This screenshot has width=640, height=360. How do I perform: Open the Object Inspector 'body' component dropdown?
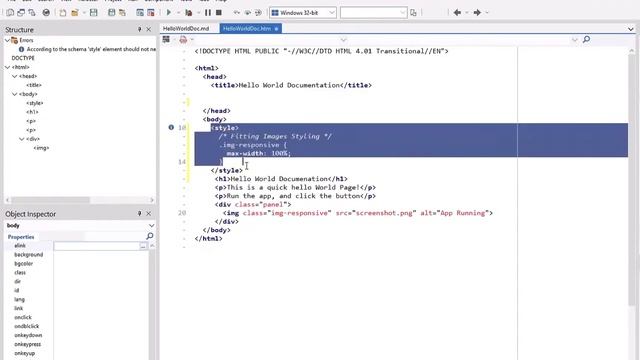pyautogui.click(x=151, y=225)
